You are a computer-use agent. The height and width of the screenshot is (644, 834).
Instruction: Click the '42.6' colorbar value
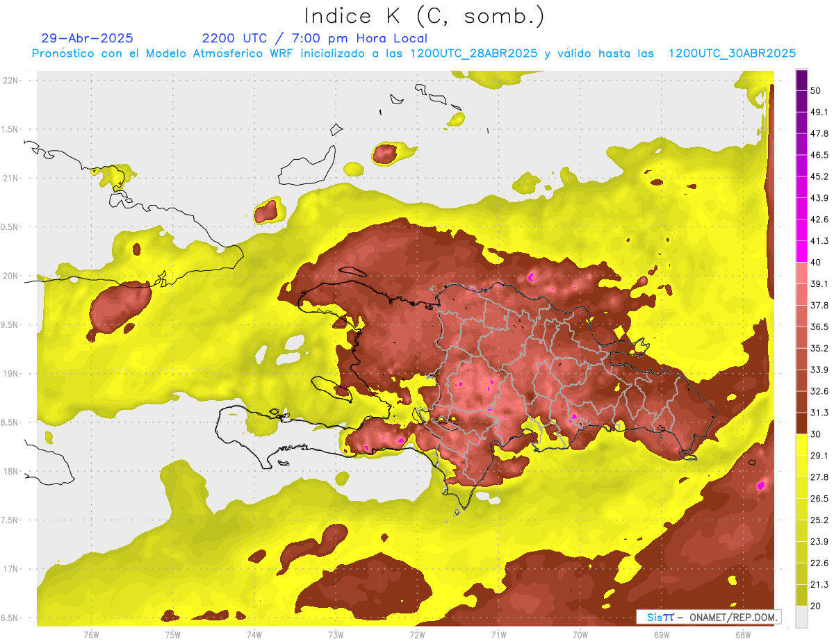819,220
